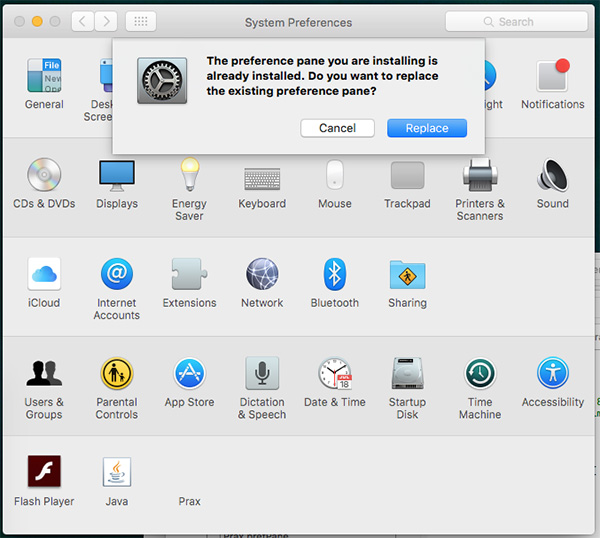Open the Prax preference pane
This screenshot has height=538, width=600.
[189, 501]
